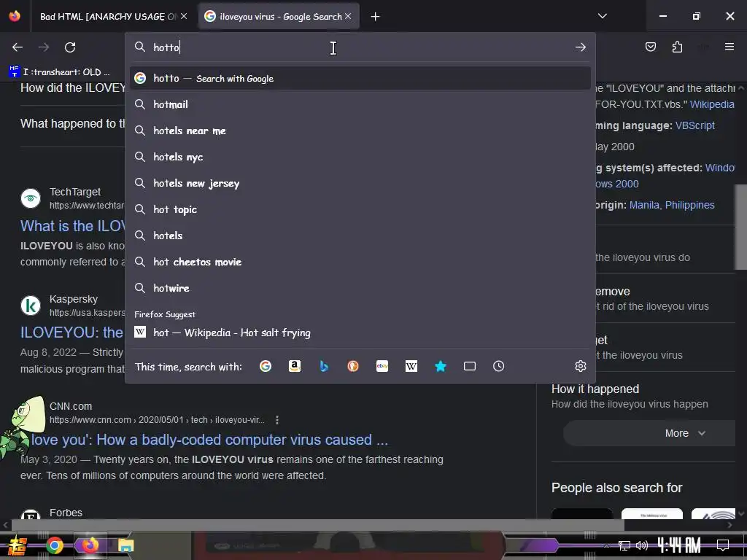Image resolution: width=747 pixels, height=560 pixels.
Task: Search bookmarks using the star icon
Action: (x=441, y=366)
